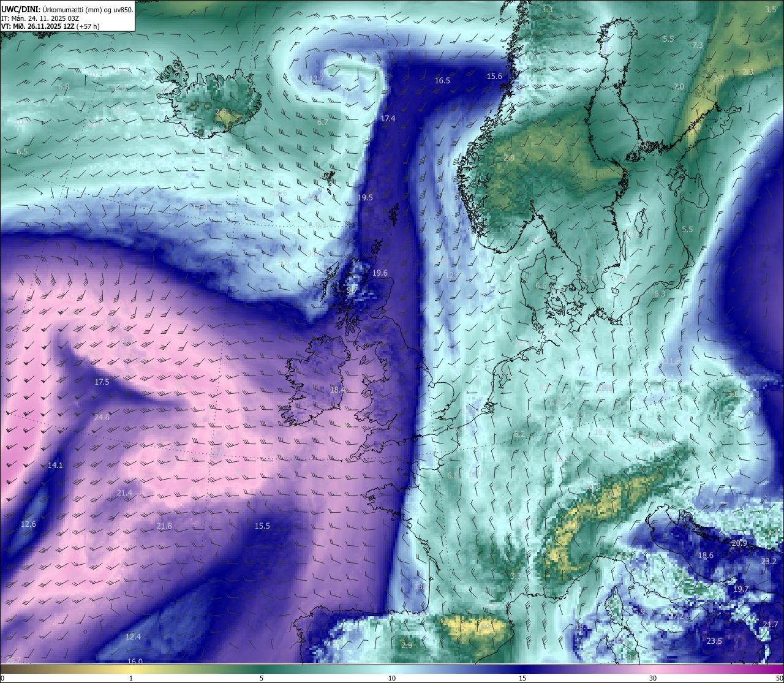Click the map value "15.5"
Screen dimensions: 784x683
coord(262,526)
